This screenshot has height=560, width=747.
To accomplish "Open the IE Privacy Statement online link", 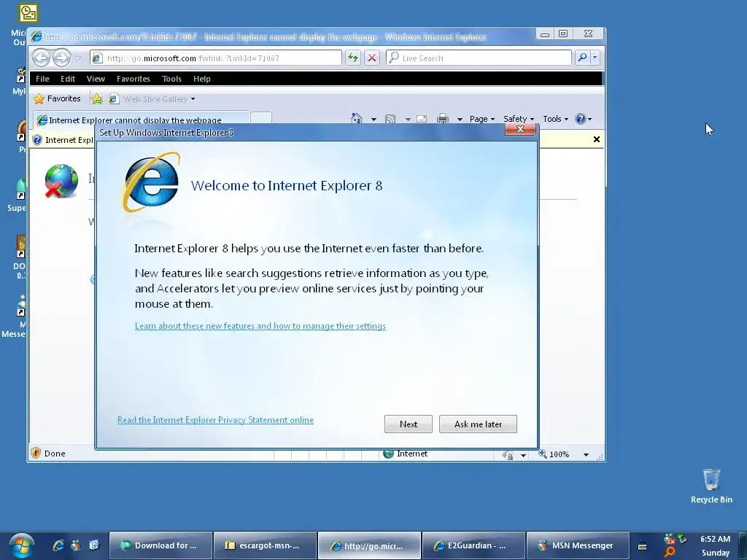I will coord(215,419).
